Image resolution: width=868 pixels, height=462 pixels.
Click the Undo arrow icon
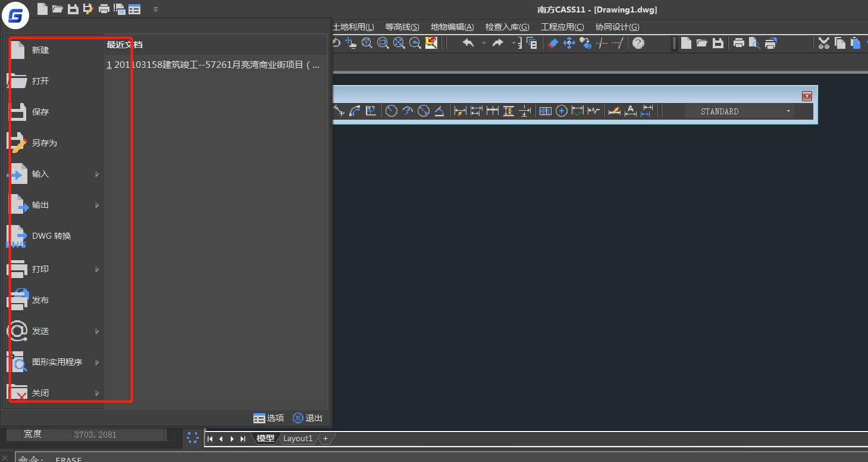pyautogui.click(x=468, y=43)
